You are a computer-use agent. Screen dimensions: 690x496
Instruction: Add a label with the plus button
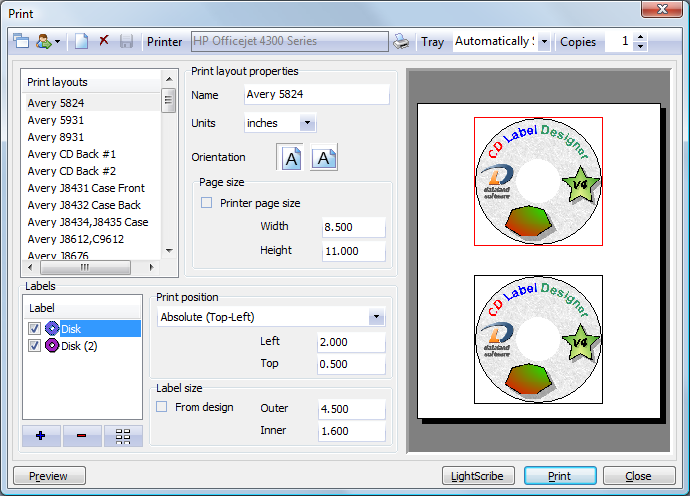[41, 436]
